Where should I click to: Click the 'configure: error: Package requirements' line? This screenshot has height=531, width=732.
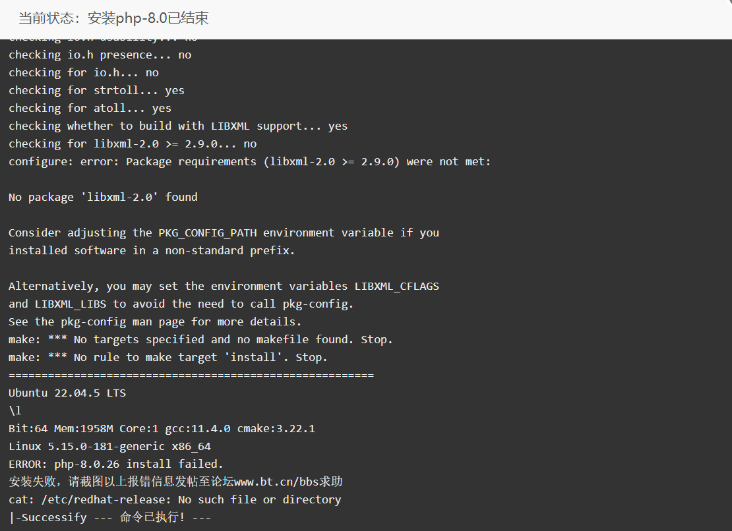click(x=249, y=162)
